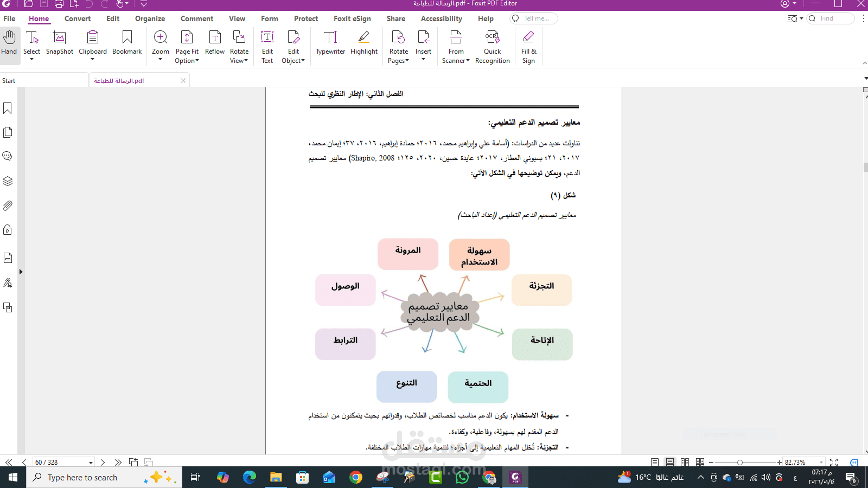Go to the next page

(x=103, y=463)
